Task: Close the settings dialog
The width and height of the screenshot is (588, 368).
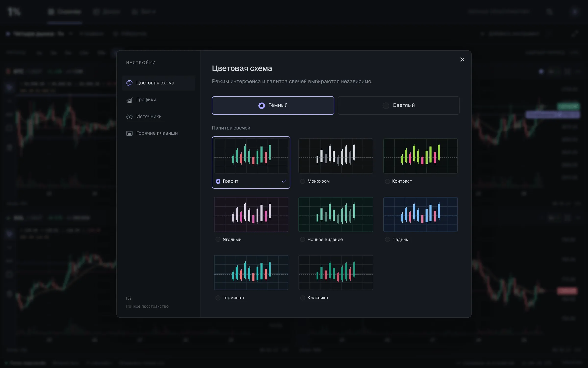Action: pos(462,60)
